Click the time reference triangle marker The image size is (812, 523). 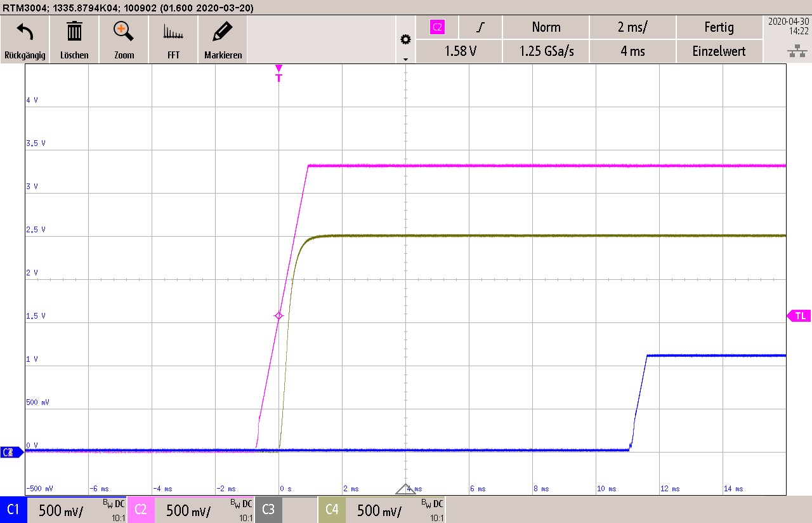(405, 489)
